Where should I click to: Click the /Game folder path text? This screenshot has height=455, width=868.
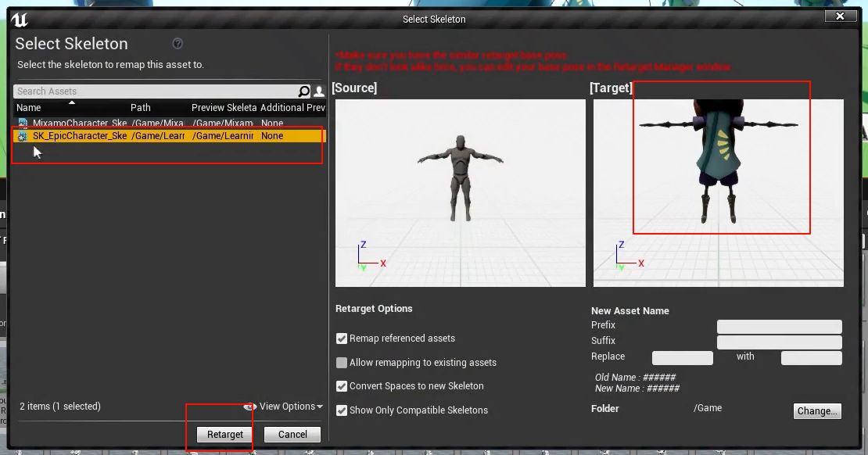(x=708, y=408)
